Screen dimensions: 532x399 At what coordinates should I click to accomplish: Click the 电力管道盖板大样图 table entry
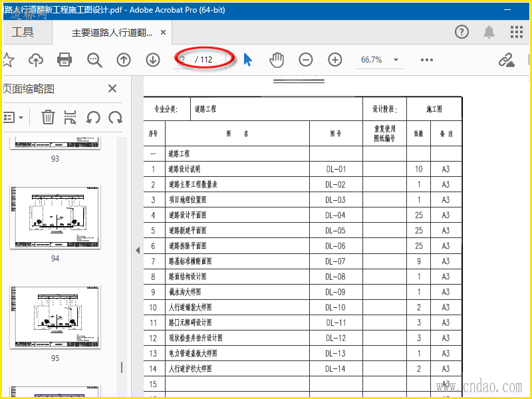click(193, 354)
